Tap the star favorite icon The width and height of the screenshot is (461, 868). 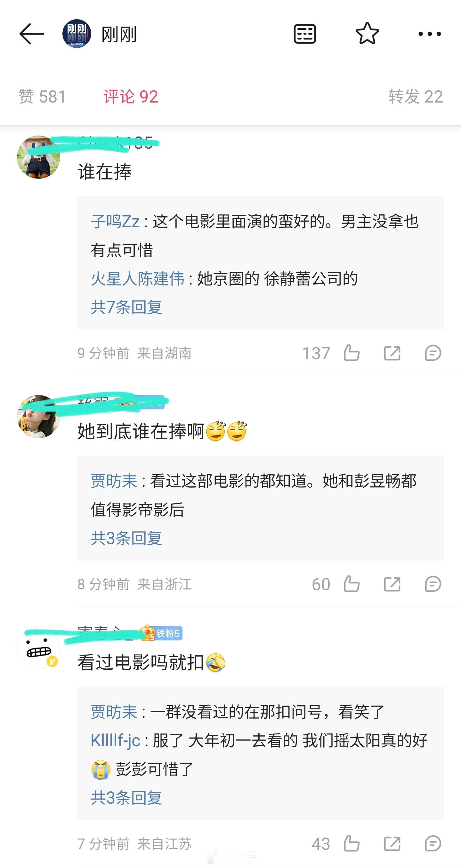[367, 33]
